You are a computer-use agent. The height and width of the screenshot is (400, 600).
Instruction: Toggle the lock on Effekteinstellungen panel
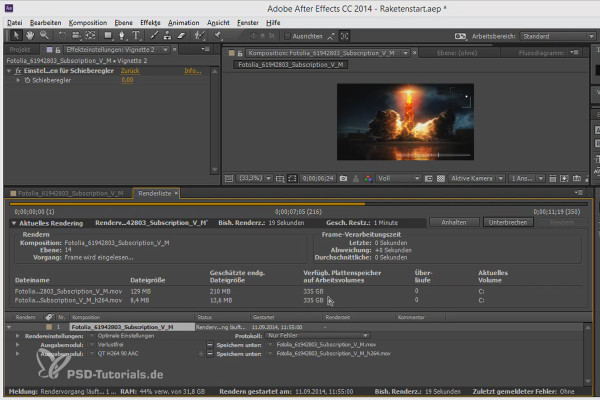pos(58,50)
